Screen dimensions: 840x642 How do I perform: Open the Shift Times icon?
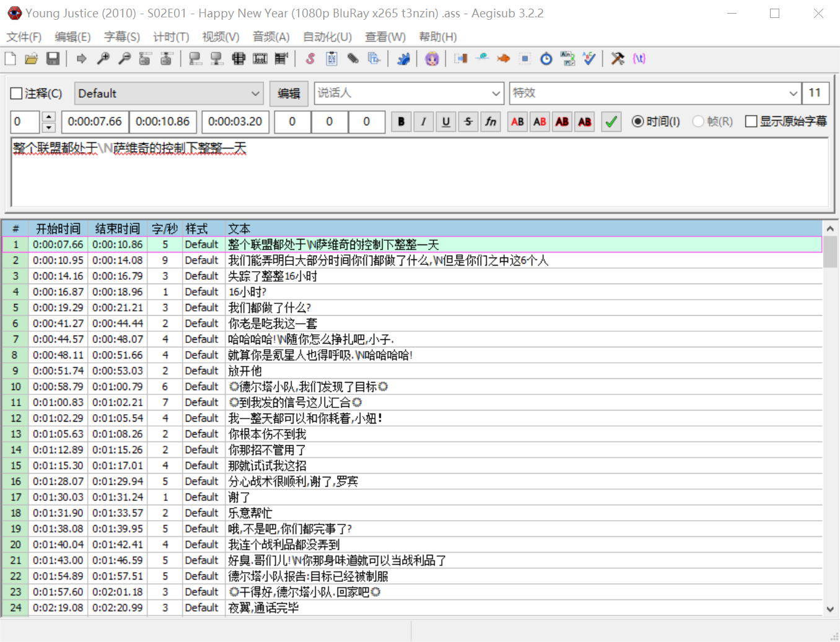(461, 59)
